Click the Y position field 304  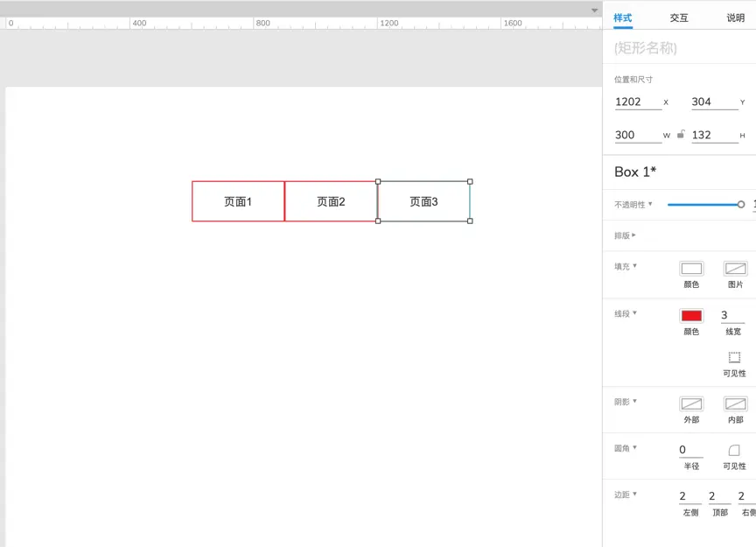click(715, 102)
